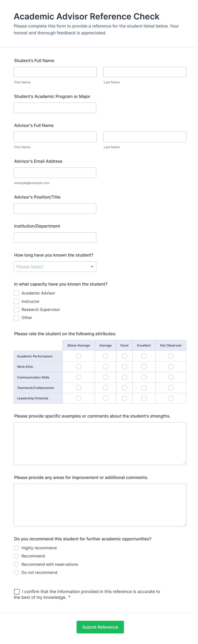The height and width of the screenshot is (644, 198).
Task: Click the Advisor's Email Address input
Action: [55, 173]
